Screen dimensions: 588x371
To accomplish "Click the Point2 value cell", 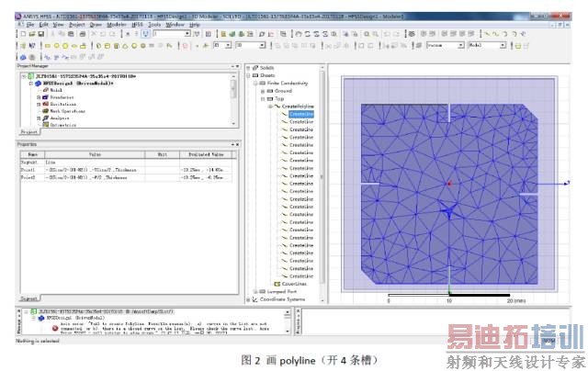I will click(95, 177).
